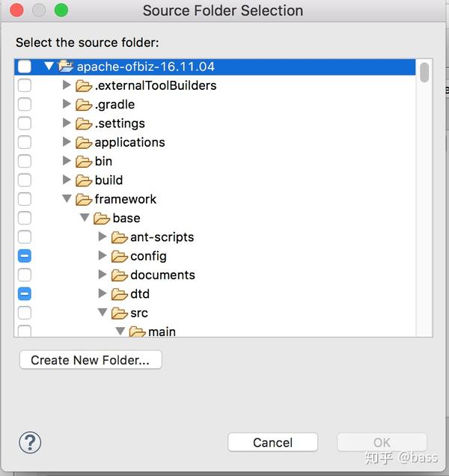Collapse the base folder tree
Viewport: 449px width, 476px height.
pyautogui.click(x=85, y=217)
